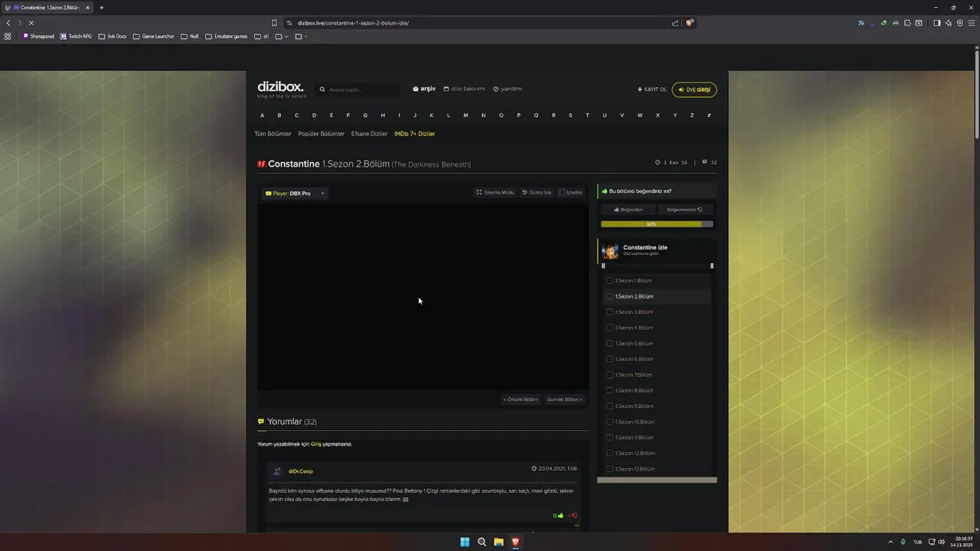Check 1.Sezon 6.Bölüm checkbox

609,359
